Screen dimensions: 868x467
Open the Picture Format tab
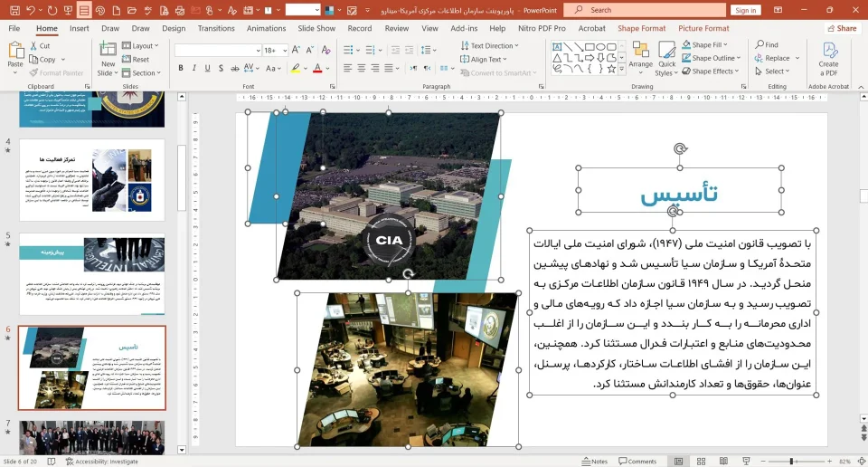coord(703,28)
